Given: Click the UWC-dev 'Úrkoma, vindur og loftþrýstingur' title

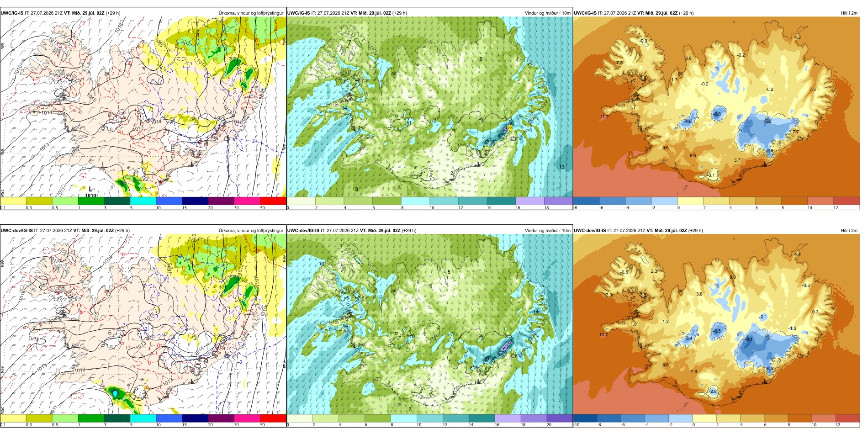Looking at the screenshot, I should pyautogui.click(x=251, y=231).
